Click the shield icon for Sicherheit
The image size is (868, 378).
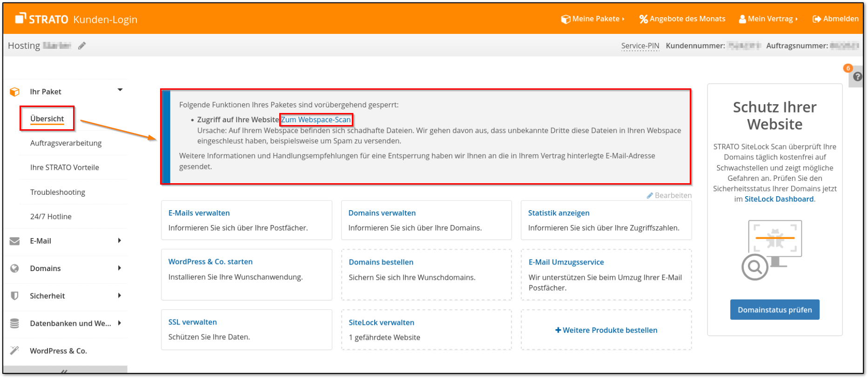[x=15, y=296]
